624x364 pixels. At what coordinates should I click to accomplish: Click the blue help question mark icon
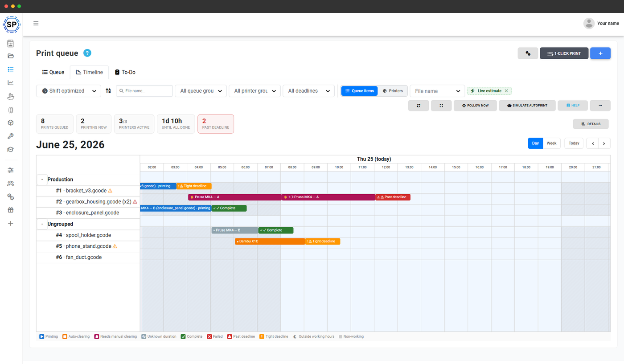pos(87,53)
